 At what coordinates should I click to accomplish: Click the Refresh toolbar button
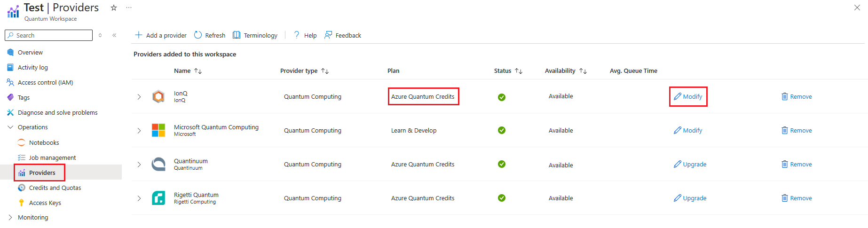[210, 35]
